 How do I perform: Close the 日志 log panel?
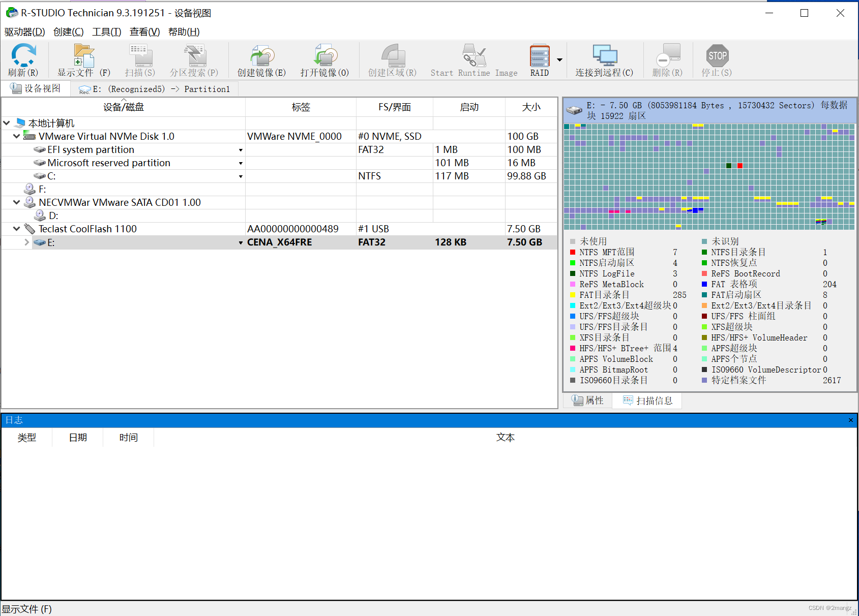pyautogui.click(x=850, y=420)
